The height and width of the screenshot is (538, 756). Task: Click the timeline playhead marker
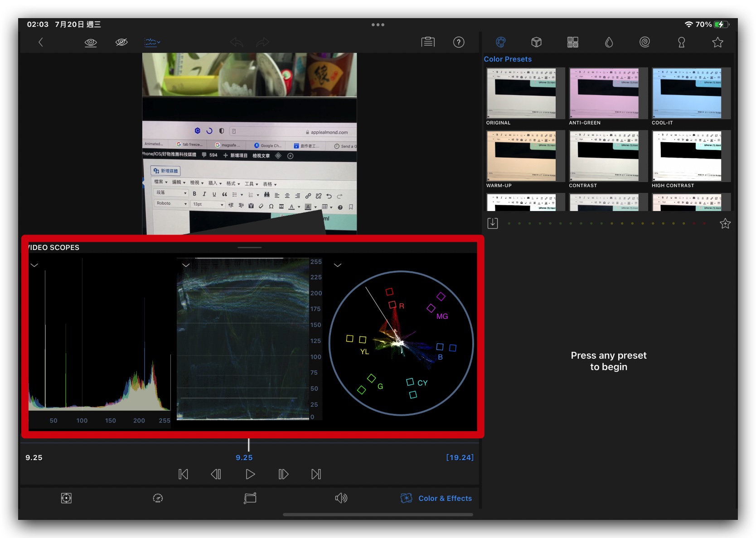click(248, 445)
